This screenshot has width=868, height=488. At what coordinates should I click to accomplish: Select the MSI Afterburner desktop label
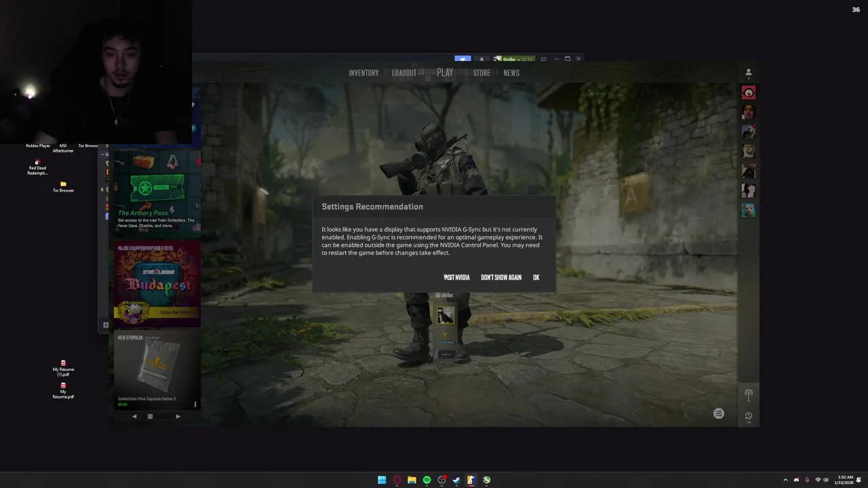[x=63, y=148]
